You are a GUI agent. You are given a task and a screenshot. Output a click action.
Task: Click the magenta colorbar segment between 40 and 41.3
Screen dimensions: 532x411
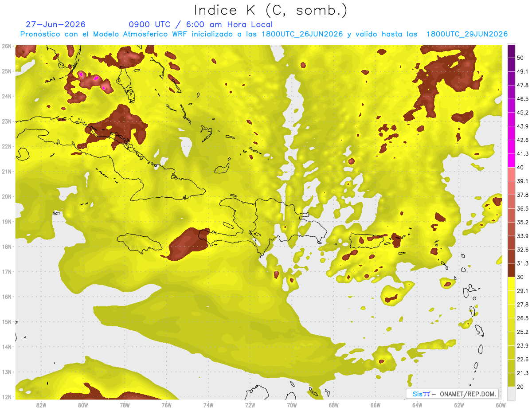click(x=512, y=160)
